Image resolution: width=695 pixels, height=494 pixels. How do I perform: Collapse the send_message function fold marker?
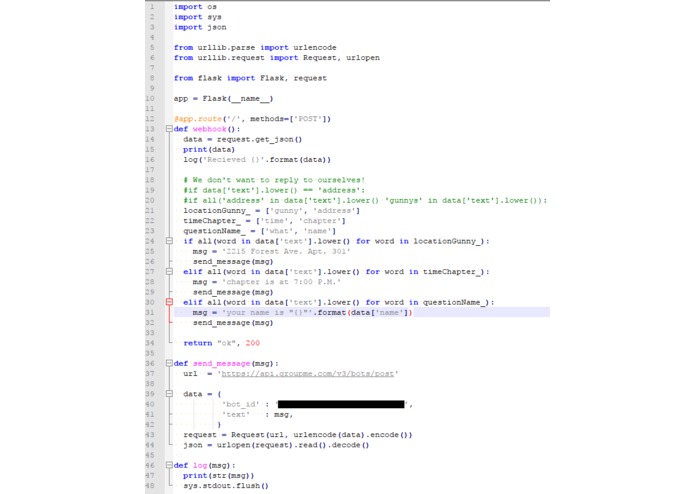[x=169, y=363]
